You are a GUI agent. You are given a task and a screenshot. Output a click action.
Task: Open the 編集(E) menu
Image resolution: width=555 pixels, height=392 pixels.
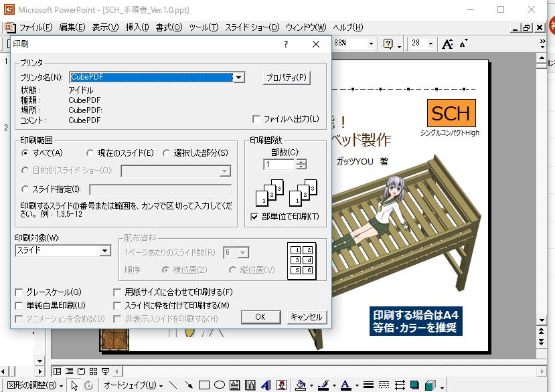point(72,27)
